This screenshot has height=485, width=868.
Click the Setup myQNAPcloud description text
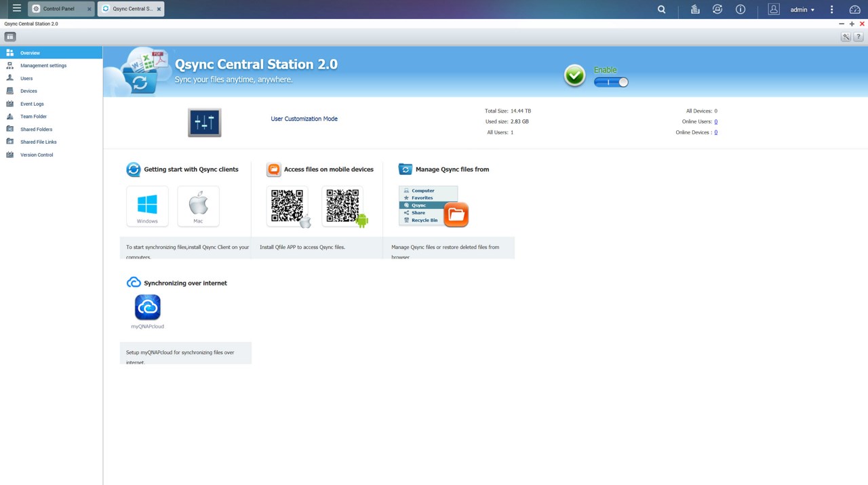(180, 357)
